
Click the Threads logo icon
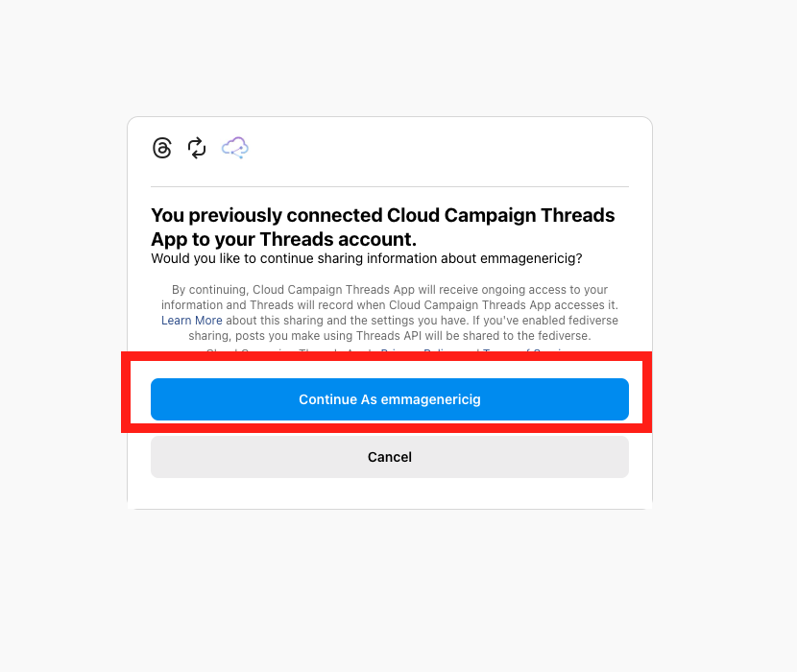tap(162, 148)
